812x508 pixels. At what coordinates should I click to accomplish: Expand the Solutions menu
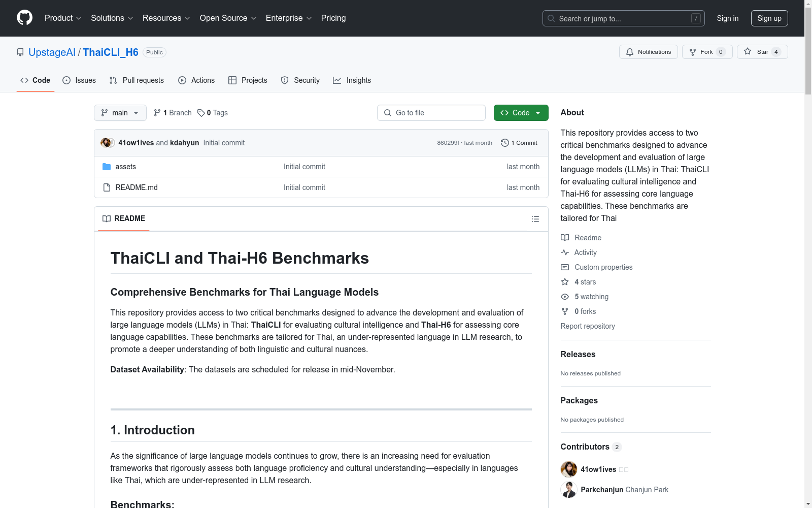point(112,18)
